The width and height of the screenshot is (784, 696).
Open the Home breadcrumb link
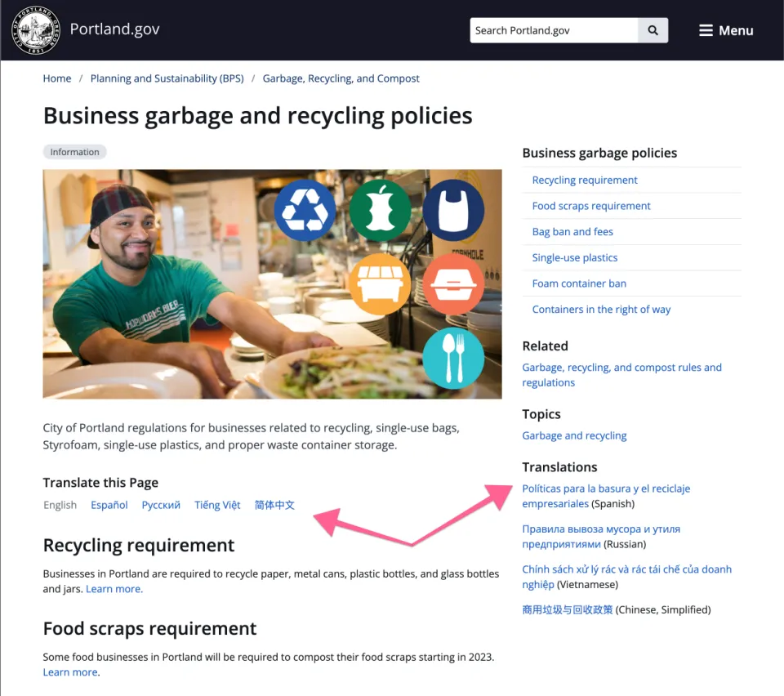(56, 78)
